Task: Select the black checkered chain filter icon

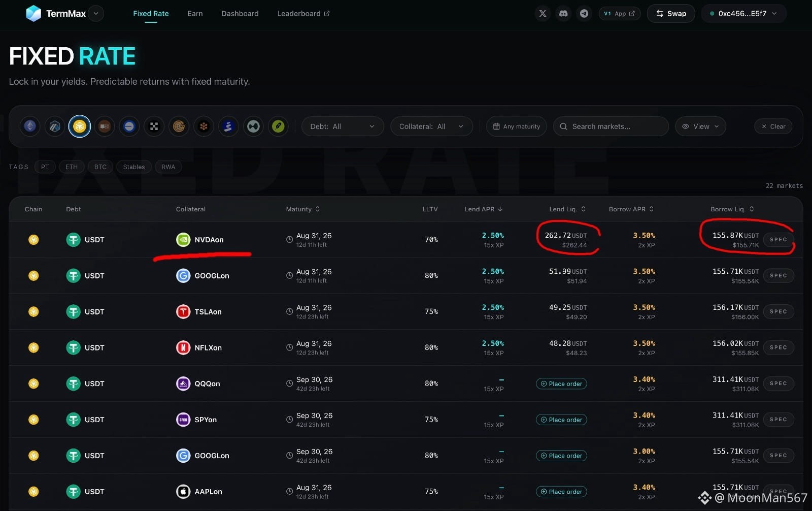Action: coord(154,126)
